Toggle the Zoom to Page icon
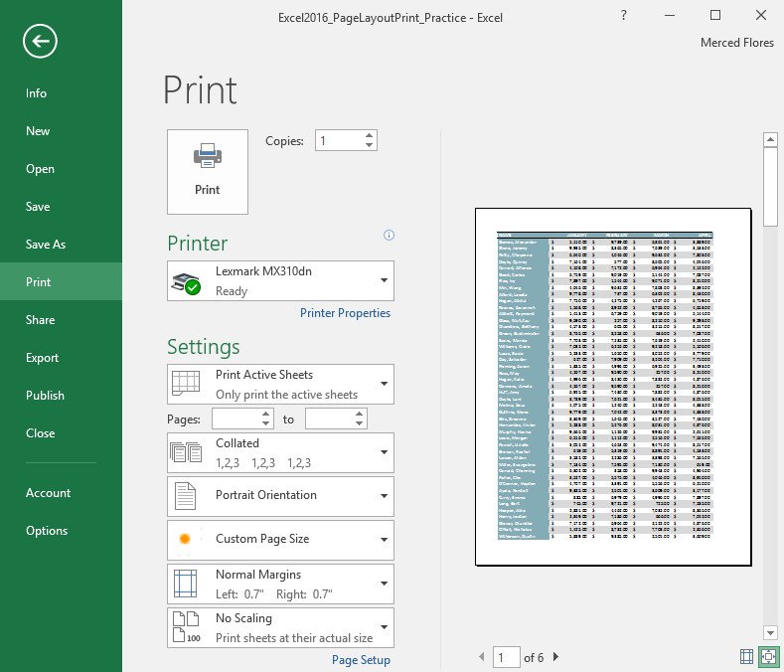Viewport: 784px width, 672px height. (768, 656)
